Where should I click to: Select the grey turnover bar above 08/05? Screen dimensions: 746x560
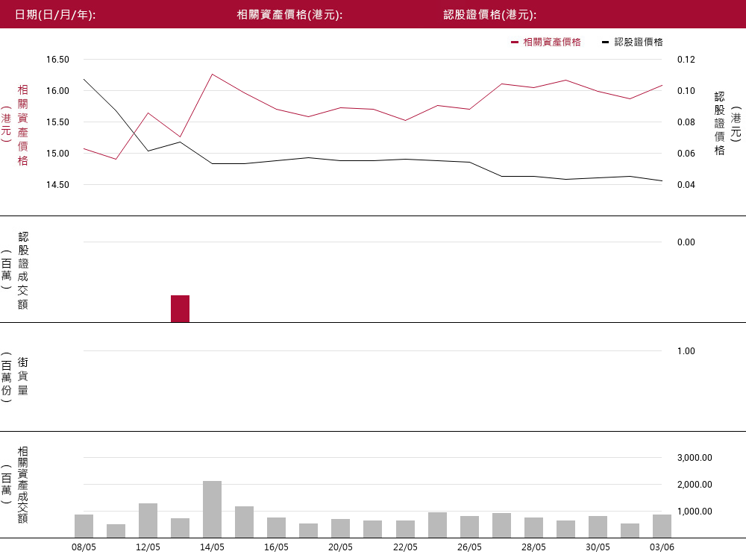(x=84, y=526)
